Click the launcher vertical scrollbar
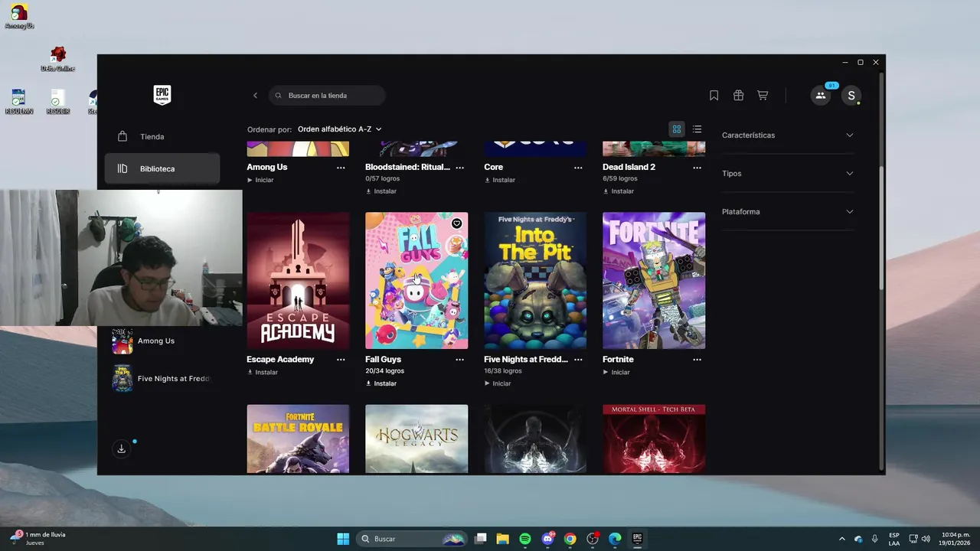 pos(881,227)
